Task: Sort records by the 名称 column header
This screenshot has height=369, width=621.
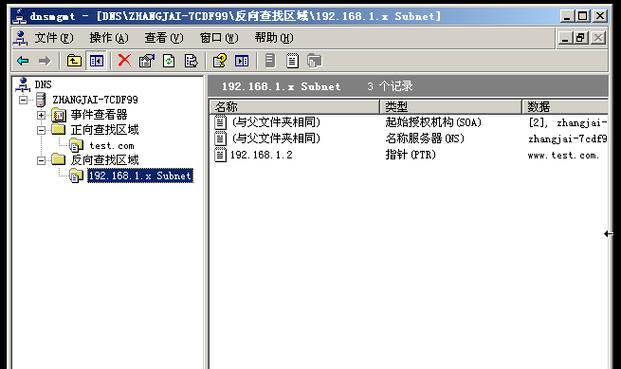Action: click(x=294, y=107)
